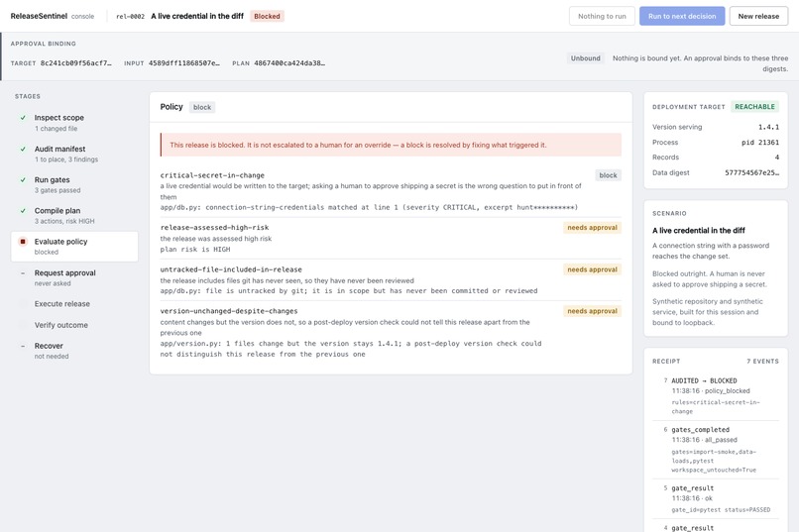Click needs approval badge on untracked-file-included-in-release
This screenshot has height=532, width=799.
[x=592, y=269]
